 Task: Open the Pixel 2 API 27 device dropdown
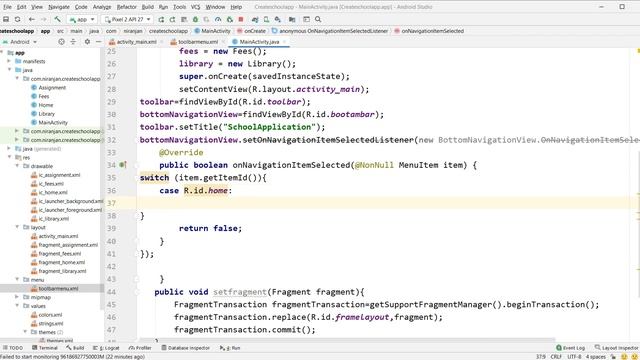(x=127, y=19)
